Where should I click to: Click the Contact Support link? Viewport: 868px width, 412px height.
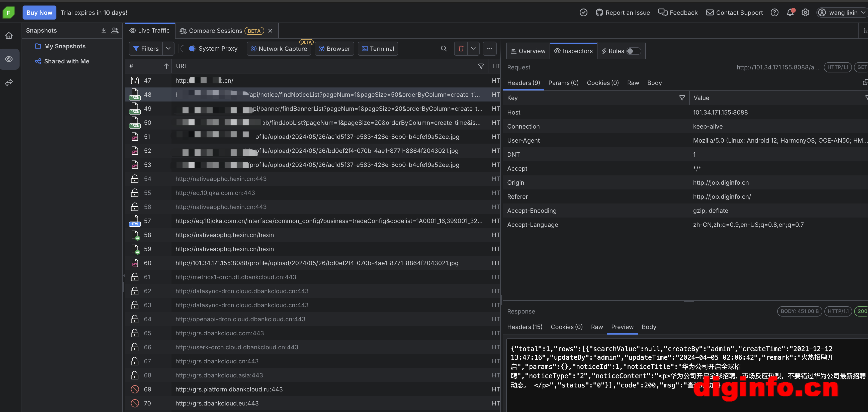734,13
